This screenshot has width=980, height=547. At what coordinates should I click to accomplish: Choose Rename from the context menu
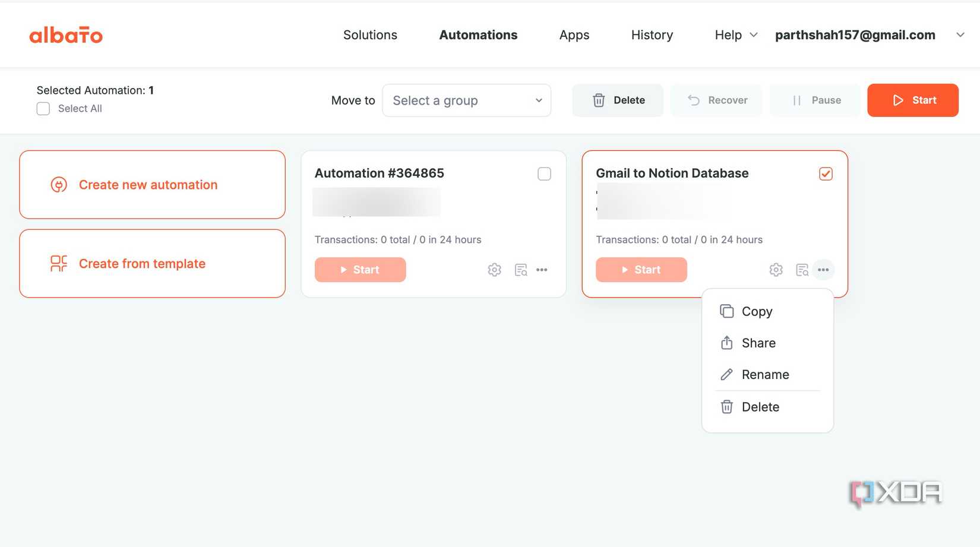point(765,375)
